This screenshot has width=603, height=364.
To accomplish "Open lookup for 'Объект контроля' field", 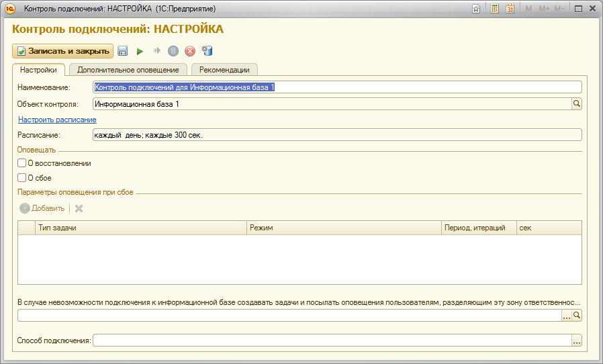I will (576, 104).
